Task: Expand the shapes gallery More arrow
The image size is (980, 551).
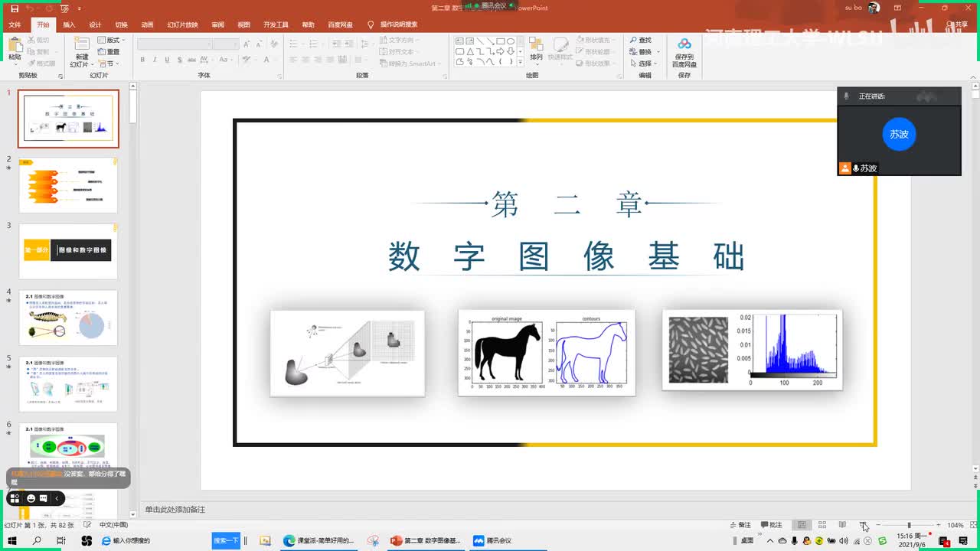Action: 521,63
